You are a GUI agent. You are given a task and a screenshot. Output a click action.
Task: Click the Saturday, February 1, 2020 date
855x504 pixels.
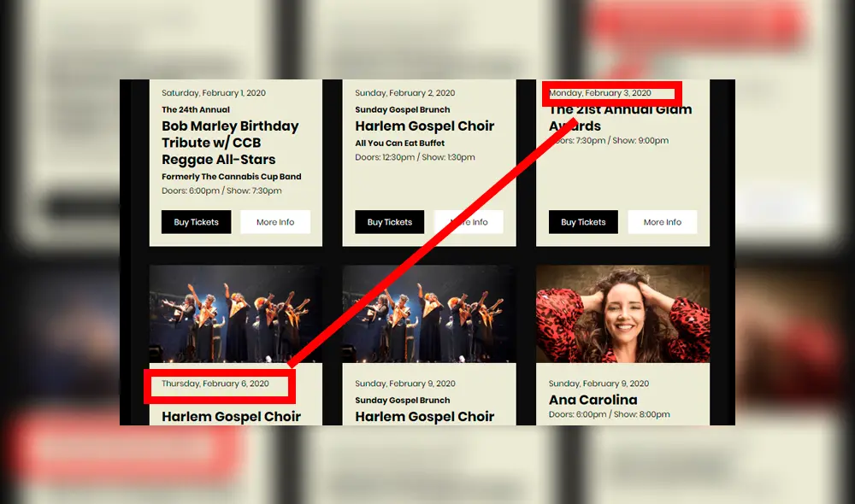[x=214, y=93]
